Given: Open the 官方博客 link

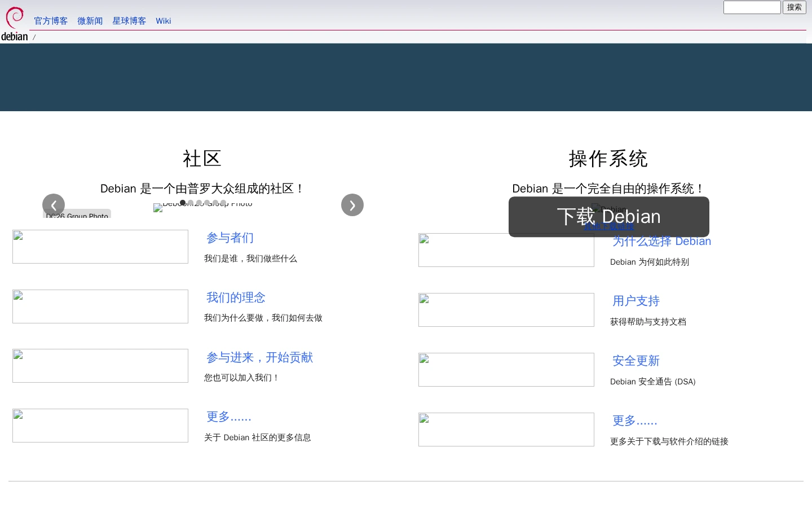Looking at the screenshot, I should 51,21.
